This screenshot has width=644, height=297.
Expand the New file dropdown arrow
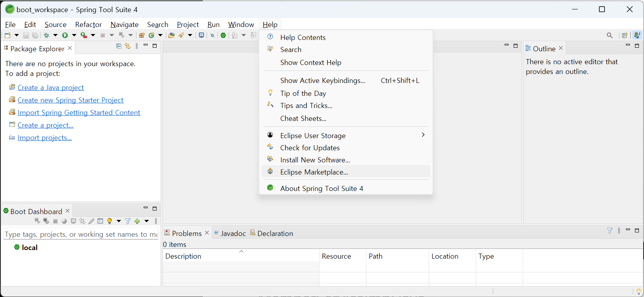coord(16,35)
